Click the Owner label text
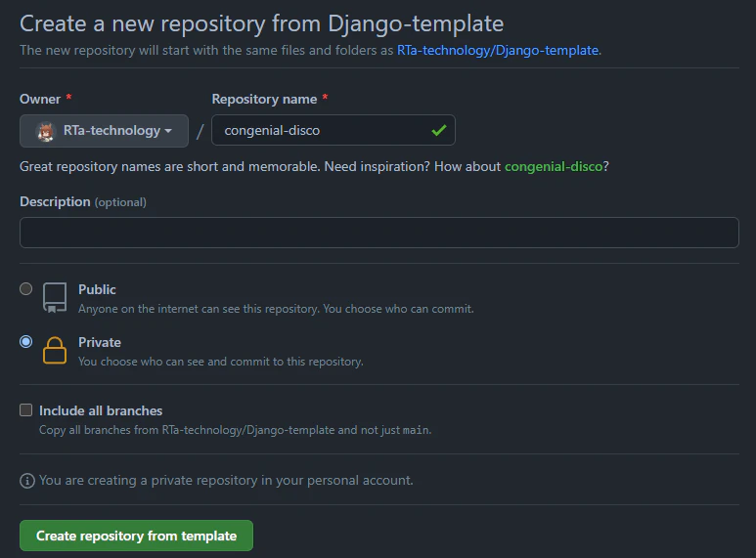 [40, 100]
